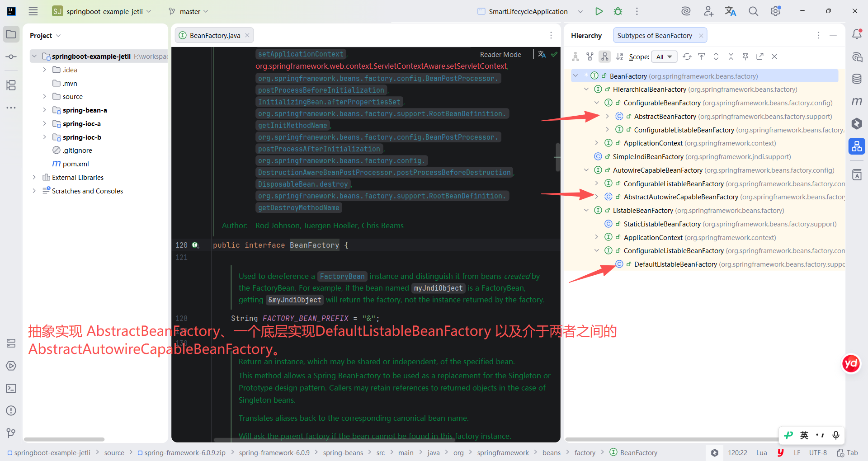The width and height of the screenshot is (868, 461).
Task: Open the Database tool window icon
Action: (x=857, y=79)
